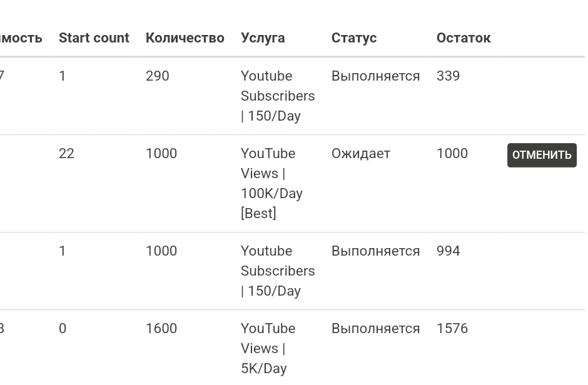Viewport: 588px width, 385px height.
Task: Select Youtube Subscribers service in the 290 row
Action: click(x=278, y=96)
